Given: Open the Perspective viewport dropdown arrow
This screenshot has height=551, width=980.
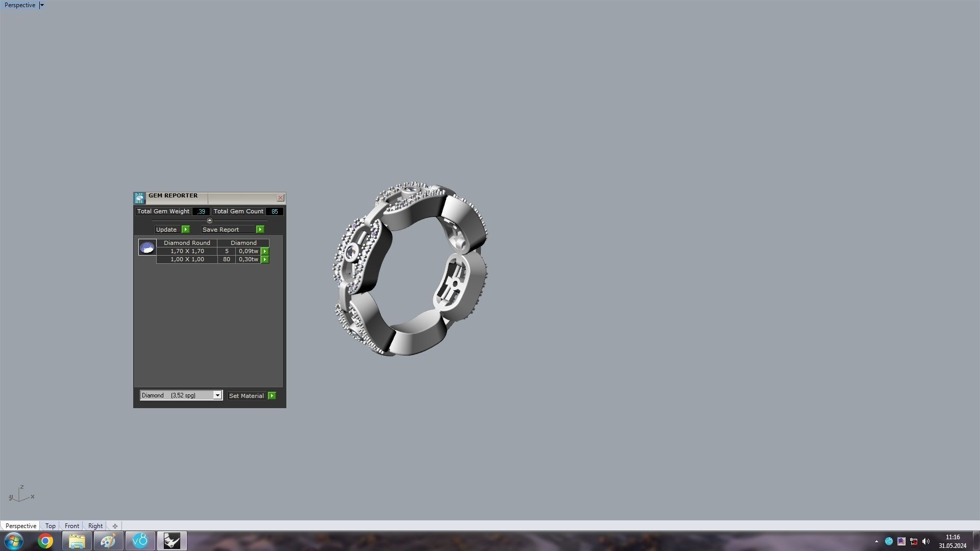Looking at the screenshot, I should click(x=42, y=5).
